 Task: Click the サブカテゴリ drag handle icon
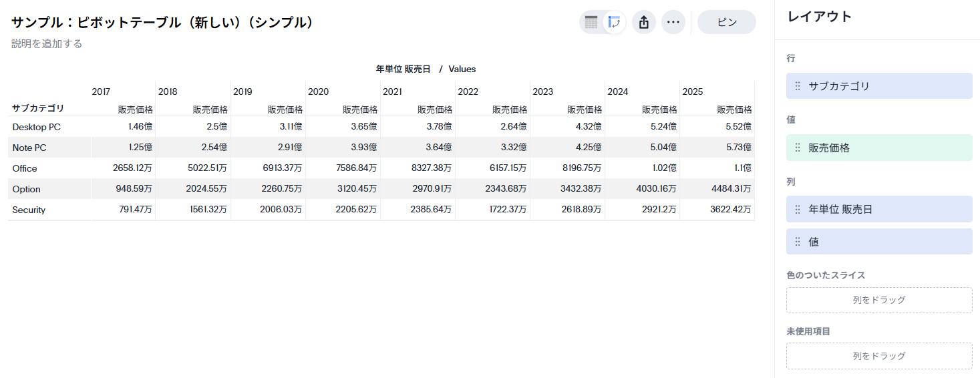coord(797,86)
